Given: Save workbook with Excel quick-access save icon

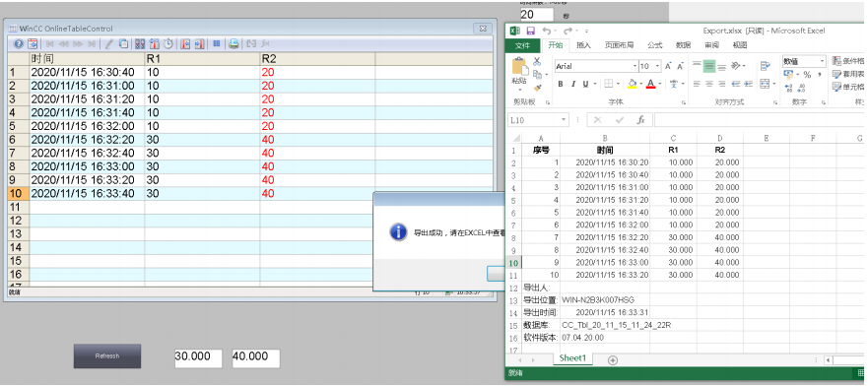Looking at the screenshot, I should (x=530, y=31).
